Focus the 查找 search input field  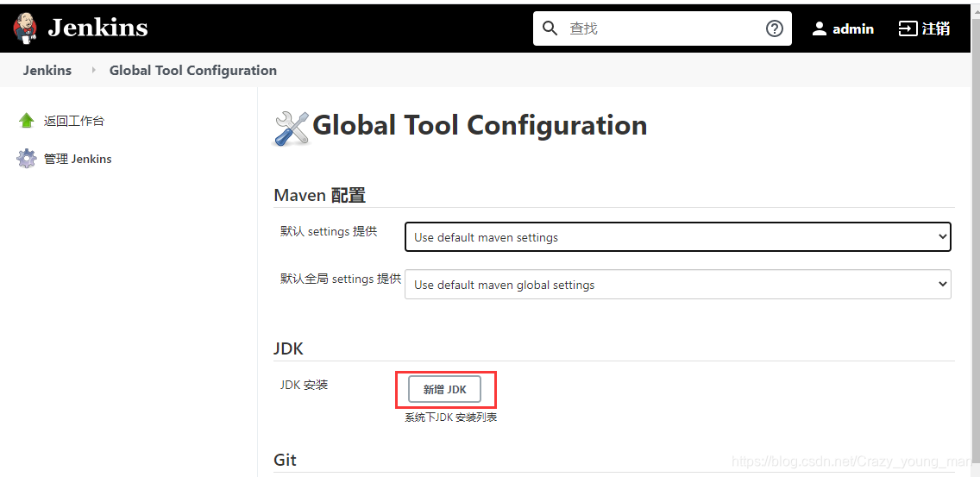663,28
